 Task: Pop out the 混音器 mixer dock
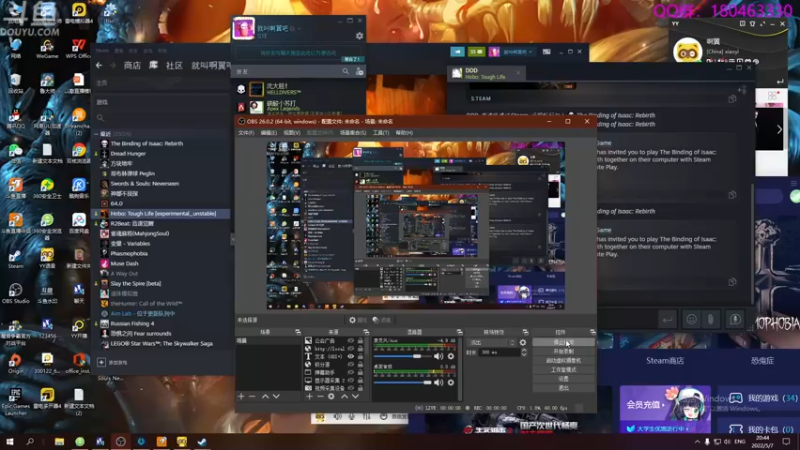[x=459, y=332]
